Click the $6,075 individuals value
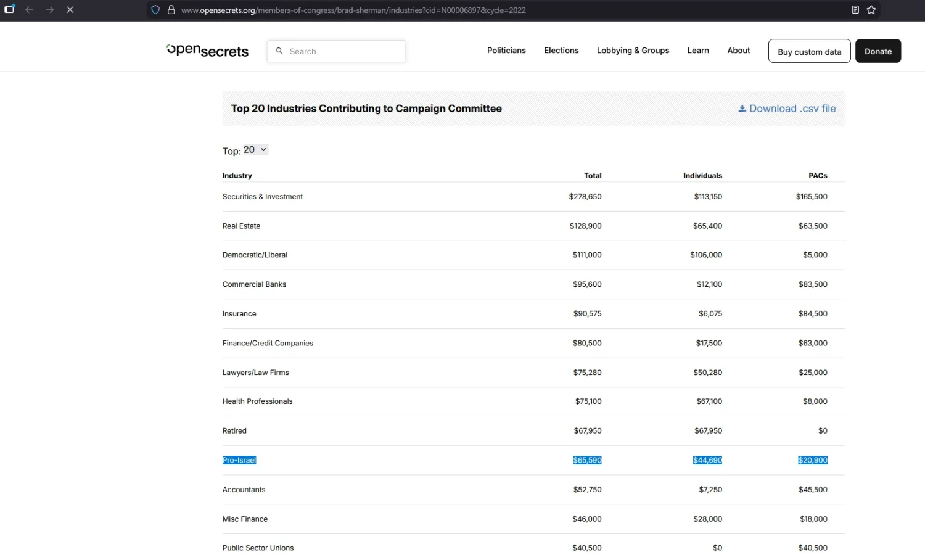The image size is (925, 560). (710, 314)
